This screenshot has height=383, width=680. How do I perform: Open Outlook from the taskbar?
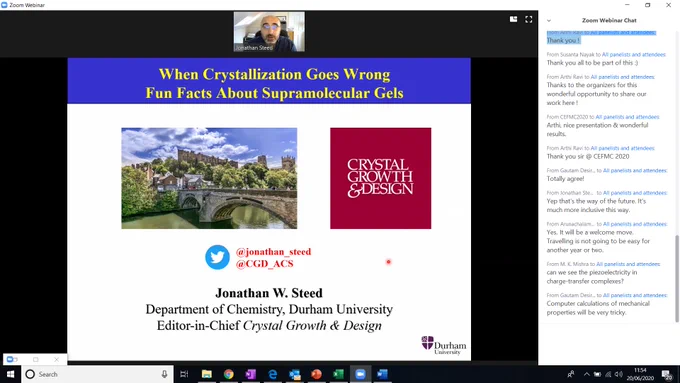click(294, 374)
